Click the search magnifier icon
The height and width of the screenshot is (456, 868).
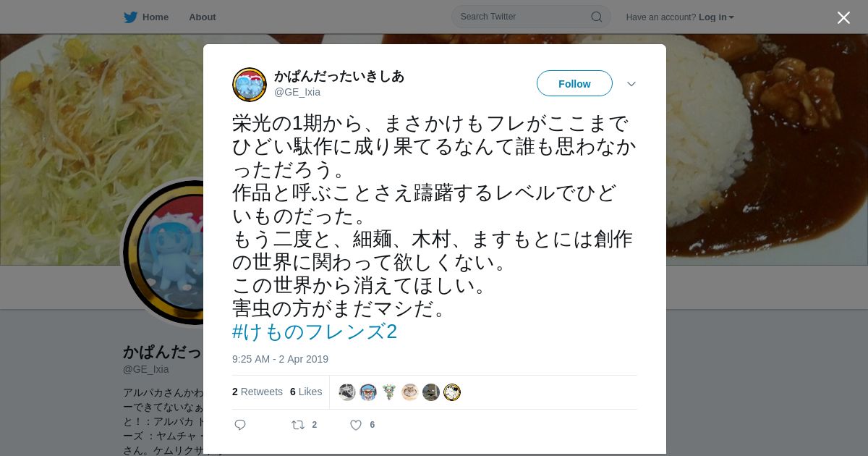[597, 17]
